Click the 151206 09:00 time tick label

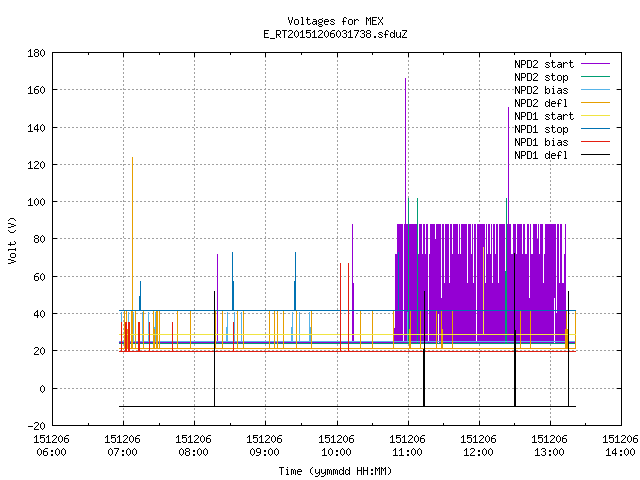coord(264,445)
